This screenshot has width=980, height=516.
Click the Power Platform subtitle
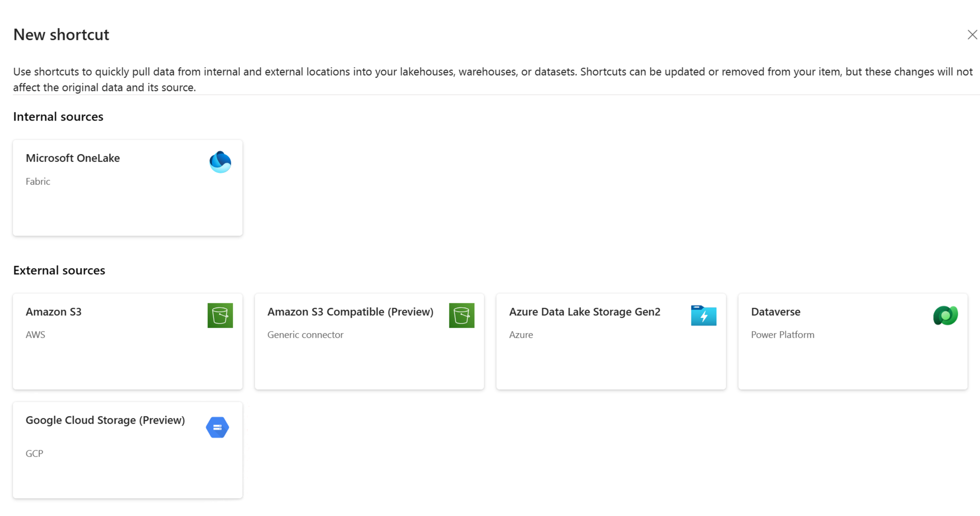pos(782,335)
